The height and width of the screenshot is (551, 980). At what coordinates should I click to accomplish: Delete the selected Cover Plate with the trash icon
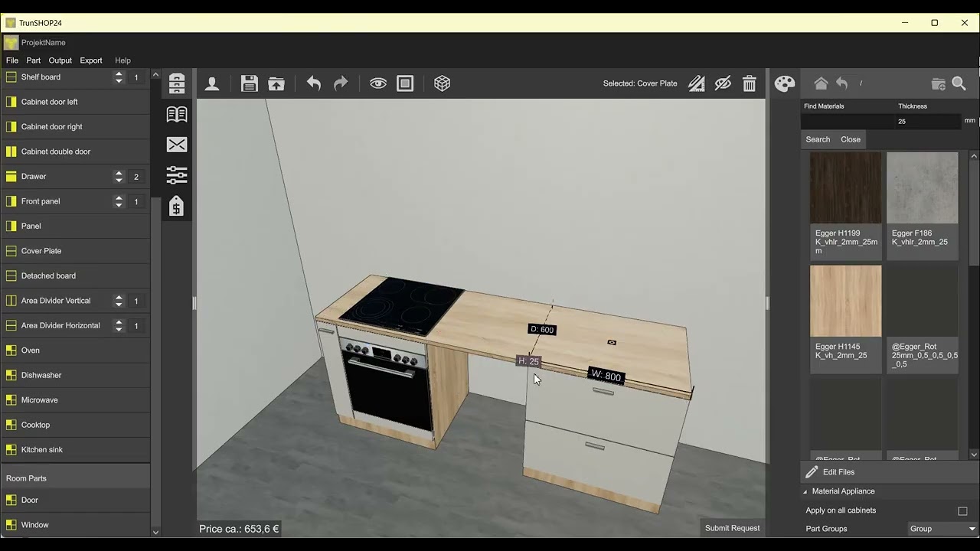[x=750, y=83]
